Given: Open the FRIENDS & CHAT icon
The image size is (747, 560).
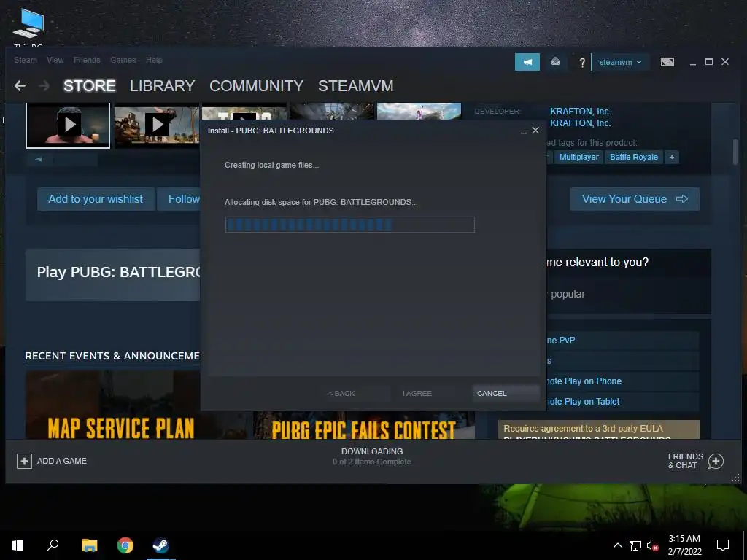Looking at the screenshot, I should (716, 461).
